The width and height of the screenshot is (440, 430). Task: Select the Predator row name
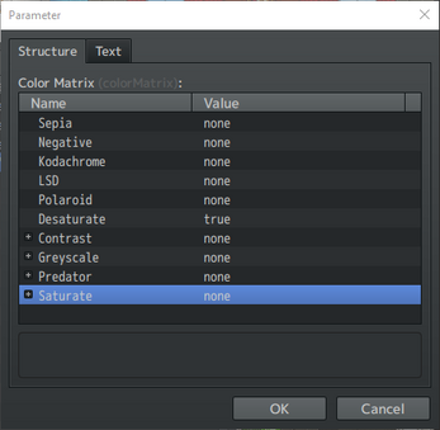point(65,277)
